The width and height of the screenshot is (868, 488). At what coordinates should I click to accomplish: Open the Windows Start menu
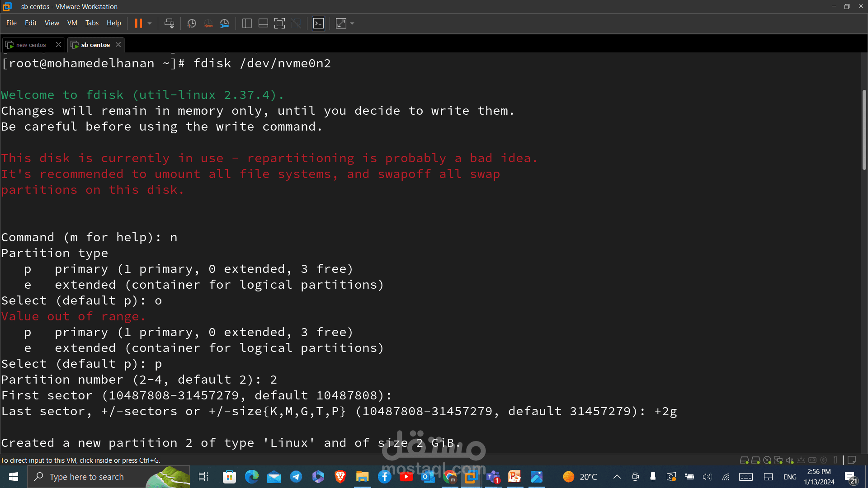pyautogui.click(x=14, y=477)
